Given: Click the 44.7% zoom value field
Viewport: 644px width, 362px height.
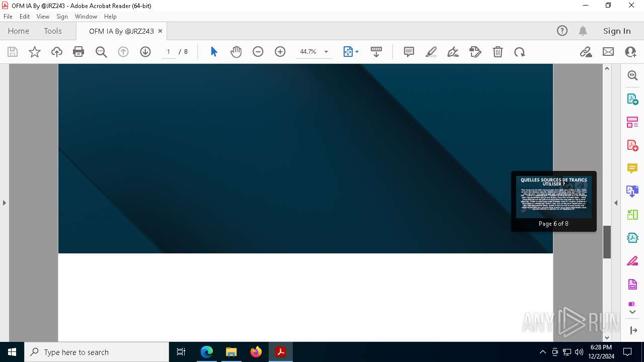Looking at the screenshot, I should [x=308, y=52].
